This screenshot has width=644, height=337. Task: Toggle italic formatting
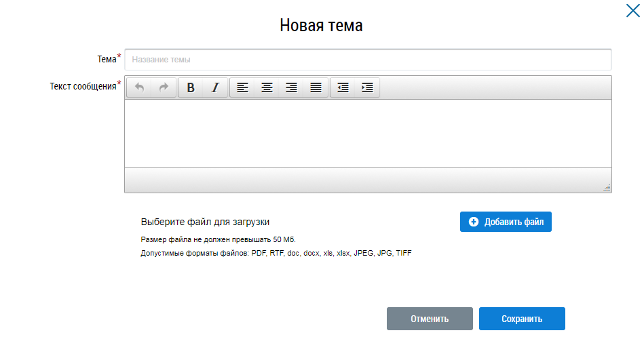(x=215, y=87)
